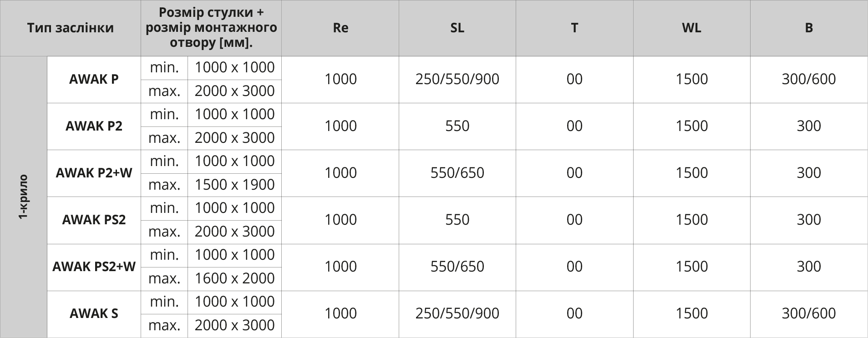
Task: Click the T column header
Action: pos(574,28)
